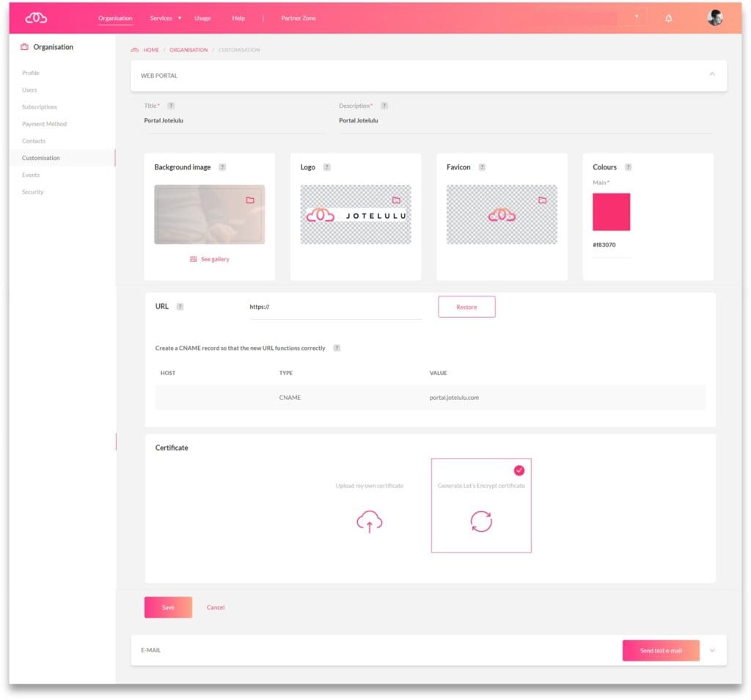Click the URL https input field
751x700 pixels.
[335, 307]
